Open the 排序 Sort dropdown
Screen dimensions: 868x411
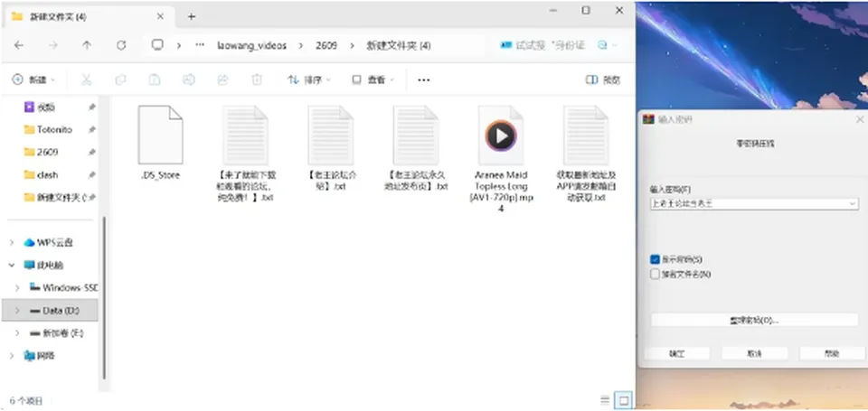[x=309, y=80]
